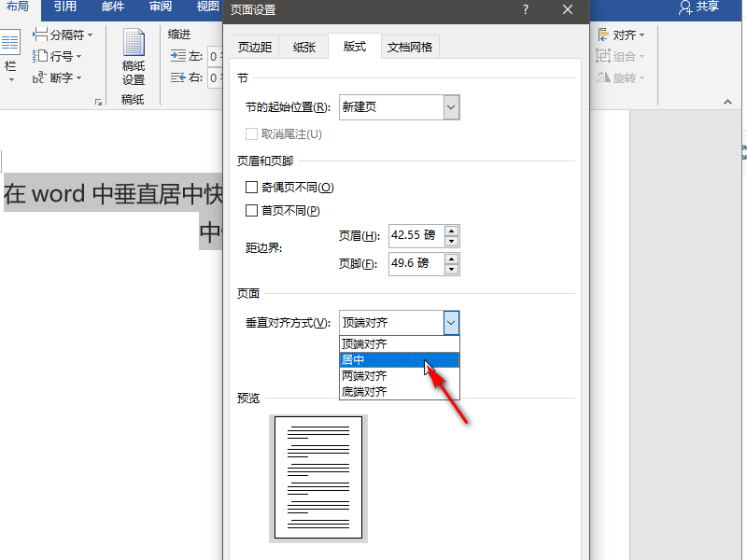Screen dimensions: 747x560
Task: Open the 行号 line numbers menu
Action: [57, 56]
